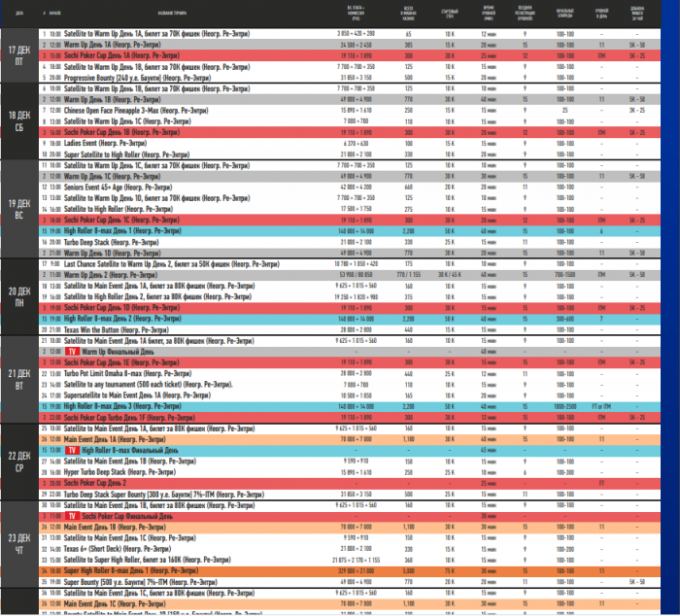
Task: Select the Hyper Turbo Deep Stack row
Action: pos(350,472)
